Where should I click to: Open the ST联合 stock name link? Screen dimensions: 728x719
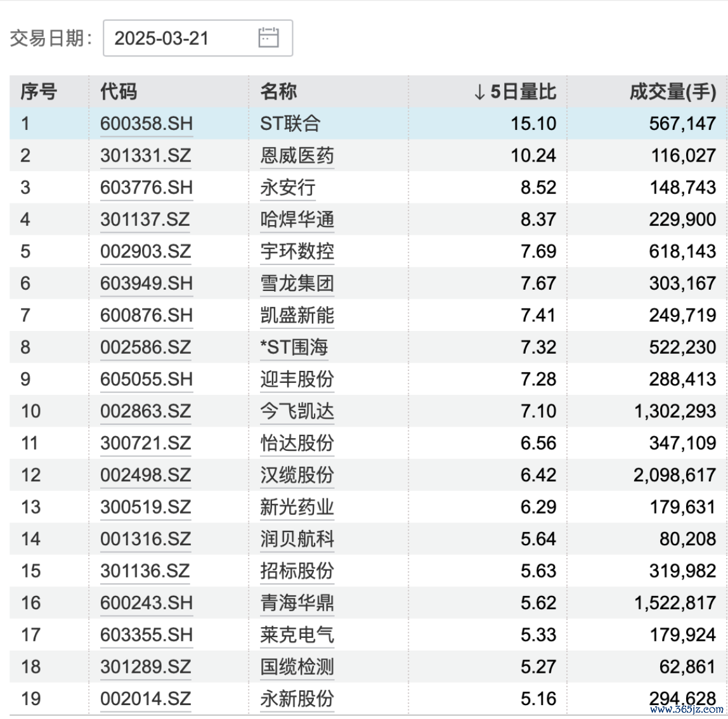click(x=290, y=124)
